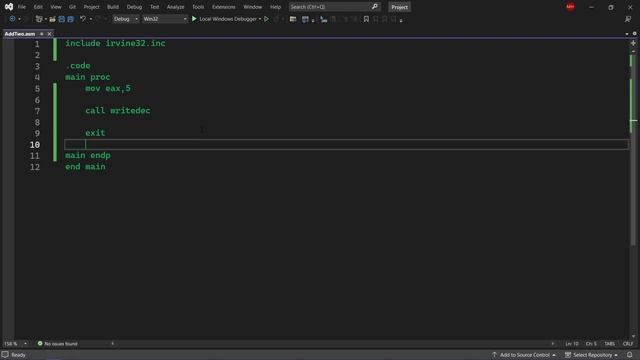This screenshot has height=360, width=640.
Task: Click the Visual Studio logo icon
Action: click(x=9, y=7)
